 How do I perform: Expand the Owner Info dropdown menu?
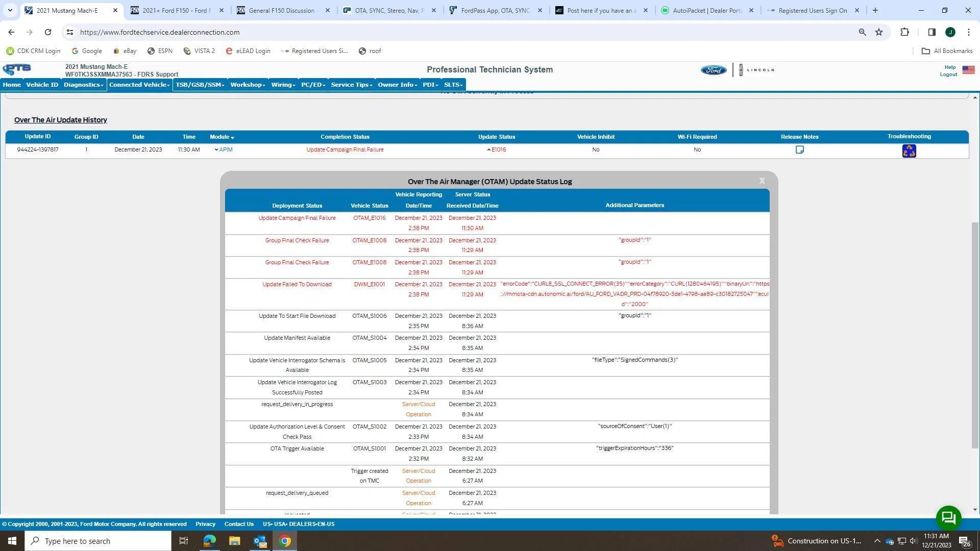tap(398, 85)
